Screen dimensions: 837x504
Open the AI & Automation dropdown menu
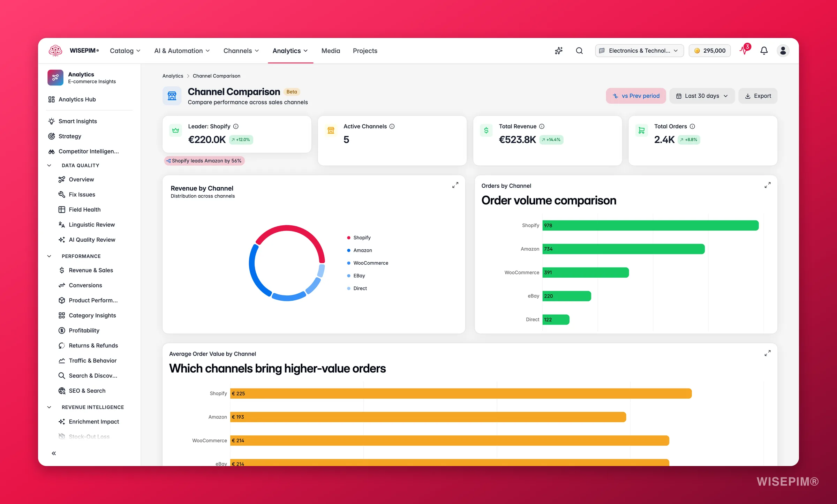(x=182, y=51)
